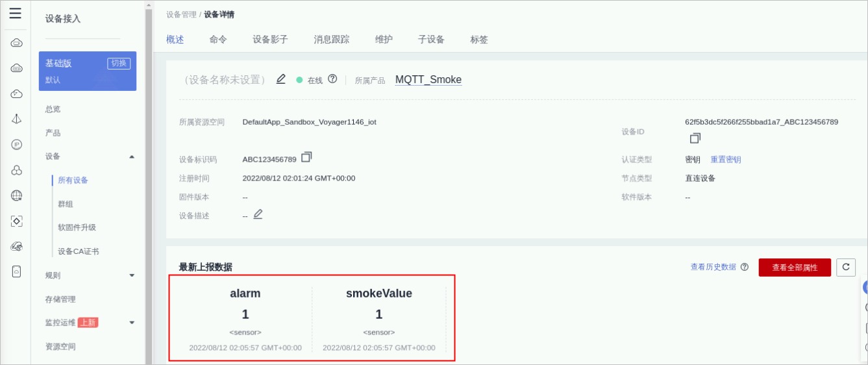This screenshot has height=365, width=868.
Task: Expand the 规则 menu section
Action: (x=132, y=275)
